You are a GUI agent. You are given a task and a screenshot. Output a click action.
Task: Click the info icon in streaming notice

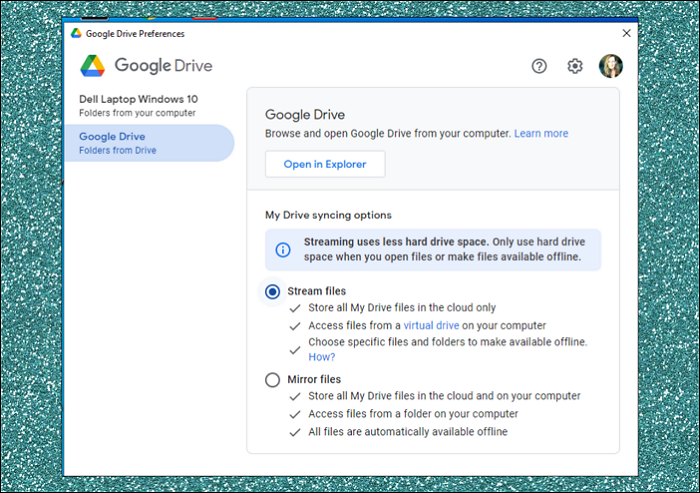point(283,250)
